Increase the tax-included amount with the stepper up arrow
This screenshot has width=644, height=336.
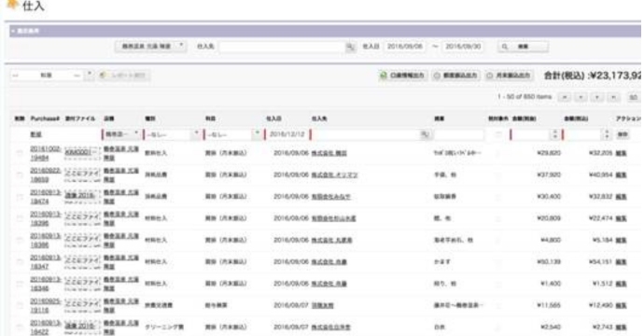[x=607, y=132]
